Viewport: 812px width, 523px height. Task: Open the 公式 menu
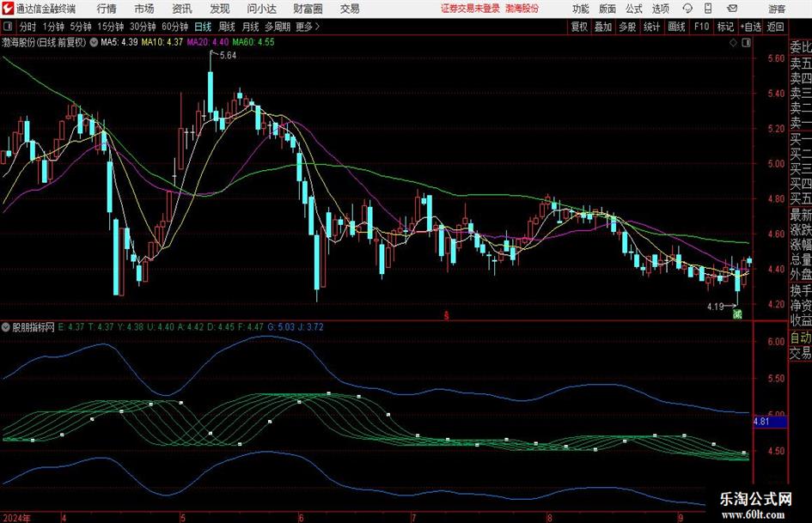point(634,9)
